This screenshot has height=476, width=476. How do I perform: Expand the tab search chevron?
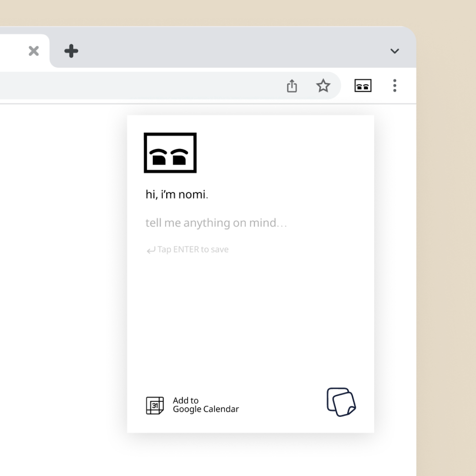click(394, 51)
